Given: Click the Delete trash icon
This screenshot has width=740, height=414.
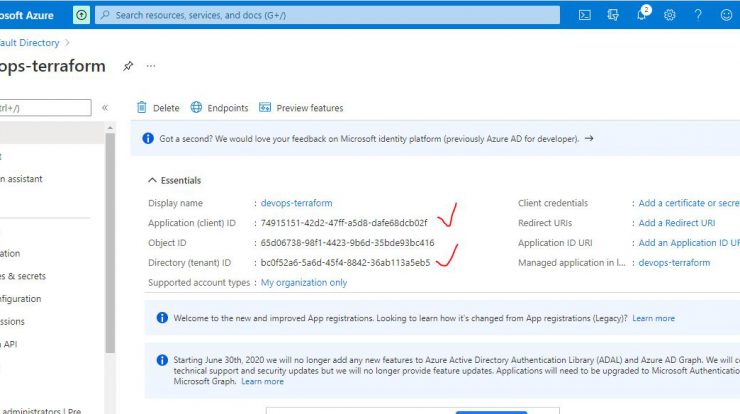Looking at the screenshot, I should pyautogui.click(x=142, y=107).
